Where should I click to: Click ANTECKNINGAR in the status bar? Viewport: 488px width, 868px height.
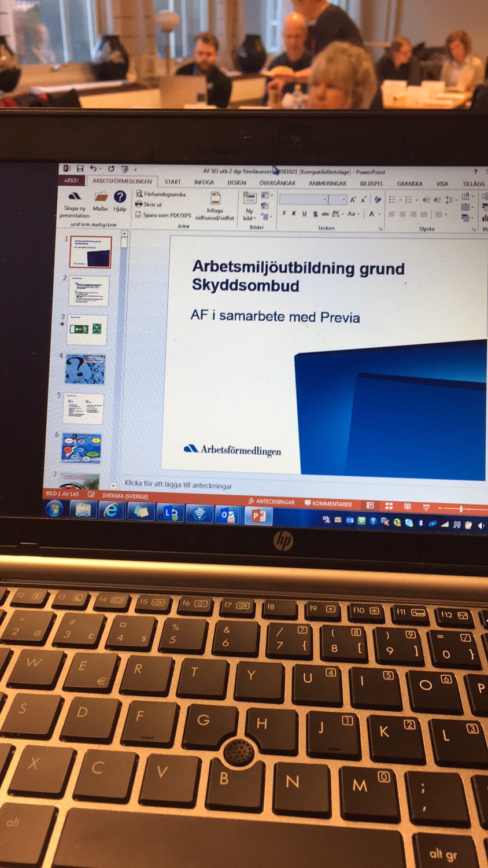pyautogui.click(x=272, y=502)
